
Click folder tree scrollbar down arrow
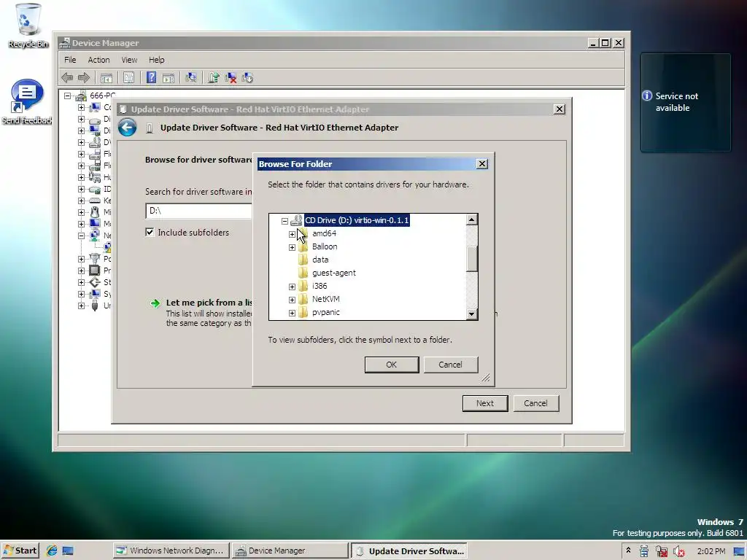[472, 314]
